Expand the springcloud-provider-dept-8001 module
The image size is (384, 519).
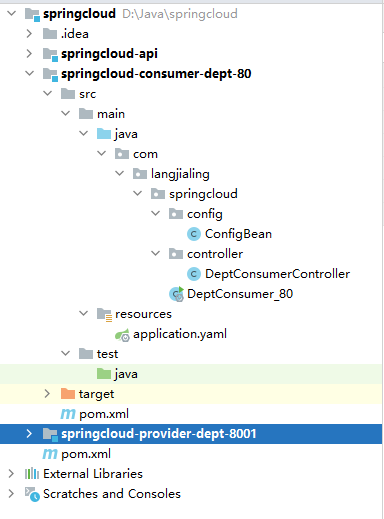click(x=29, y=434)
